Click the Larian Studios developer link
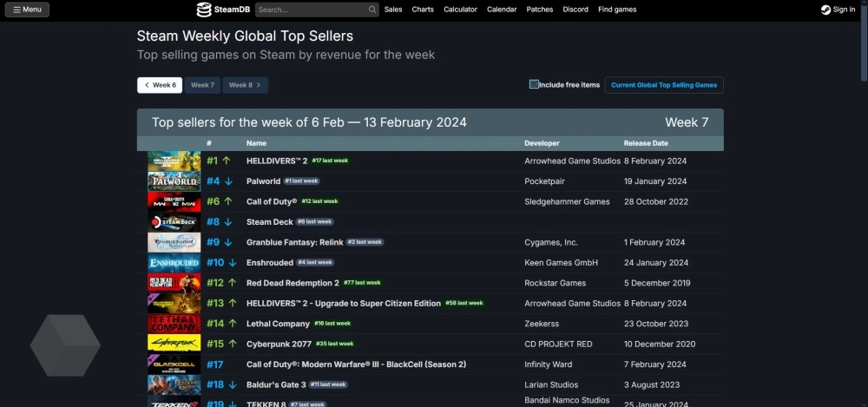 point(553,384)
